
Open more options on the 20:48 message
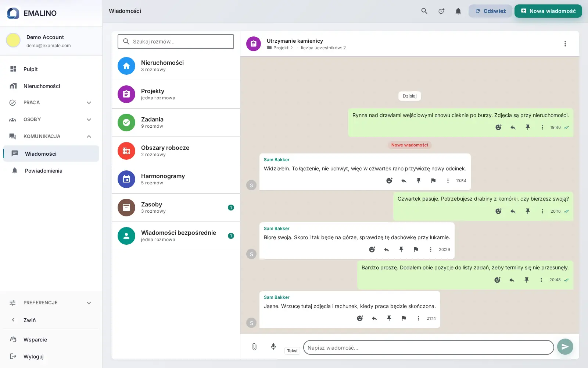coord(541,280)
